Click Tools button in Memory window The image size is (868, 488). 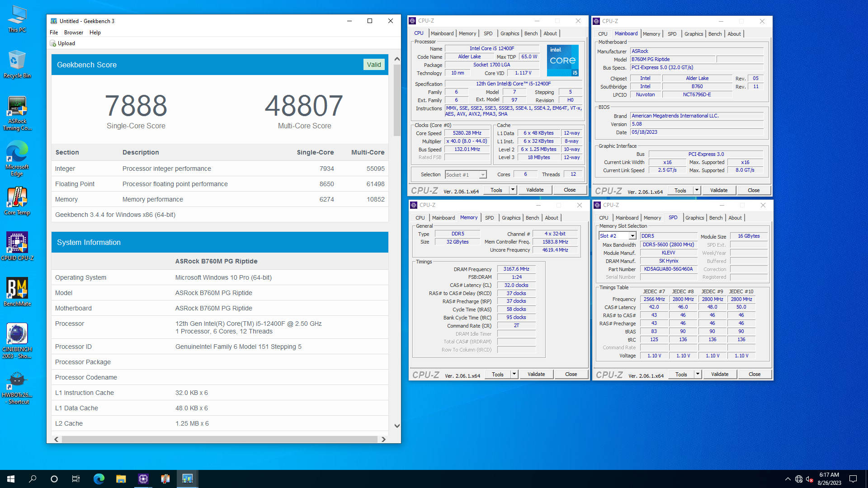[498, 374]
